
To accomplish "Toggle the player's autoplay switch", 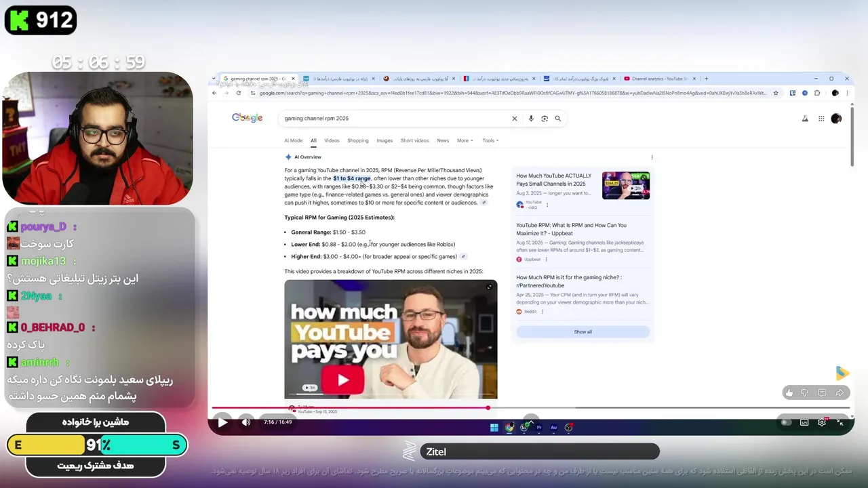I will pyautogui.click(x=786, y=422).
